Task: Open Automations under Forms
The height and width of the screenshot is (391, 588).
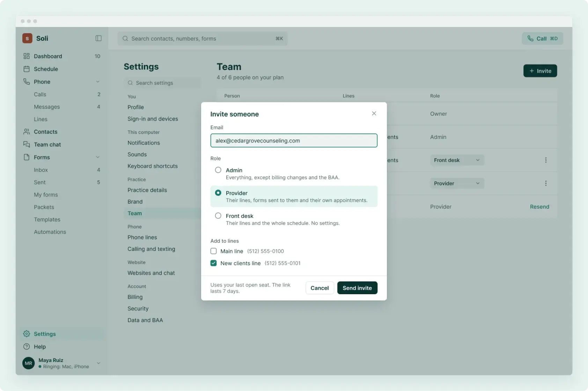Action: point(50,232)
